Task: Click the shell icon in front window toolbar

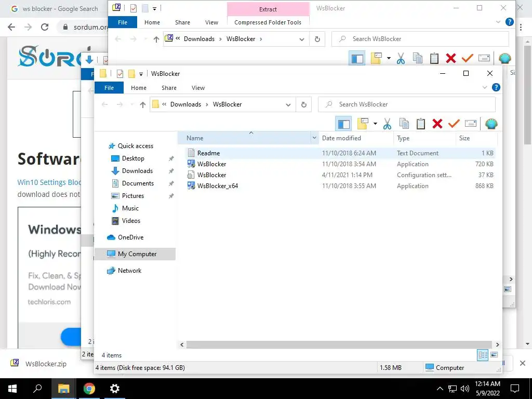Action: click(x=491, y=124)
